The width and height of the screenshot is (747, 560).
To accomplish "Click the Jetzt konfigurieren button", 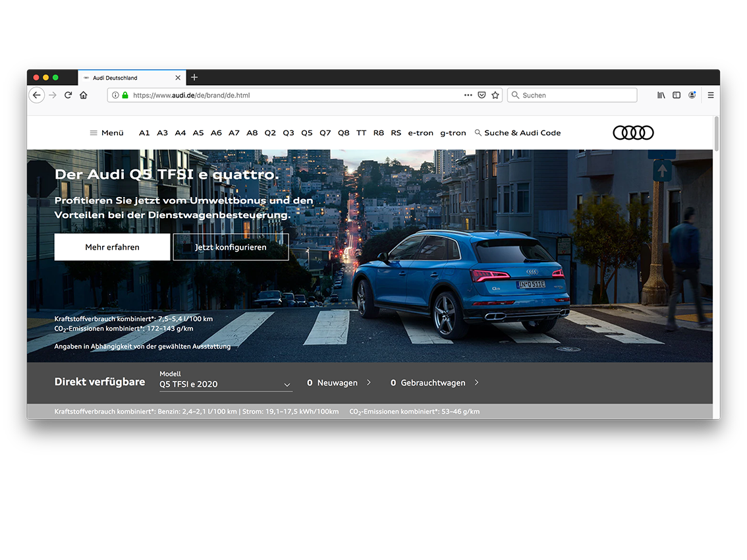I will (231, 247).
